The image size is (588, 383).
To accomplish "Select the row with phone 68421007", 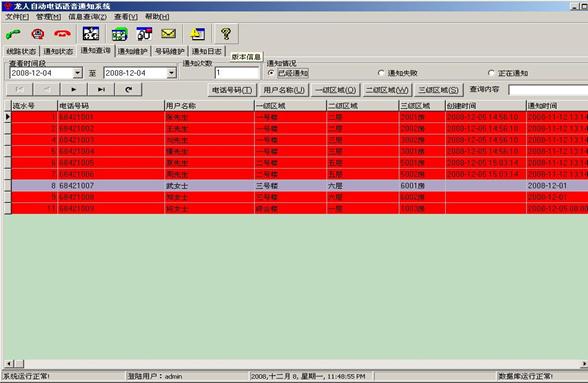I will (x=300, y=186).
